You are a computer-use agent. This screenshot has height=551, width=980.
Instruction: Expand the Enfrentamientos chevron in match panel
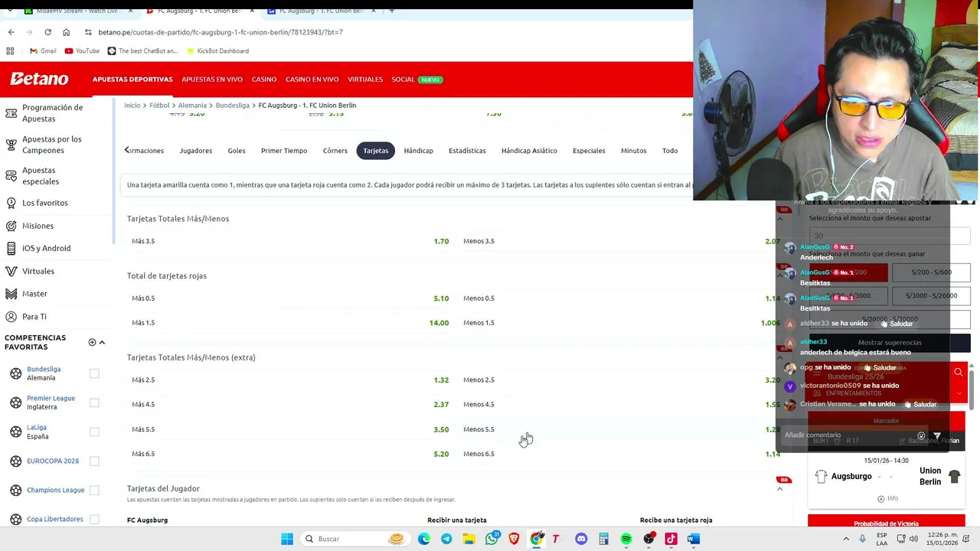click(959, 393)
